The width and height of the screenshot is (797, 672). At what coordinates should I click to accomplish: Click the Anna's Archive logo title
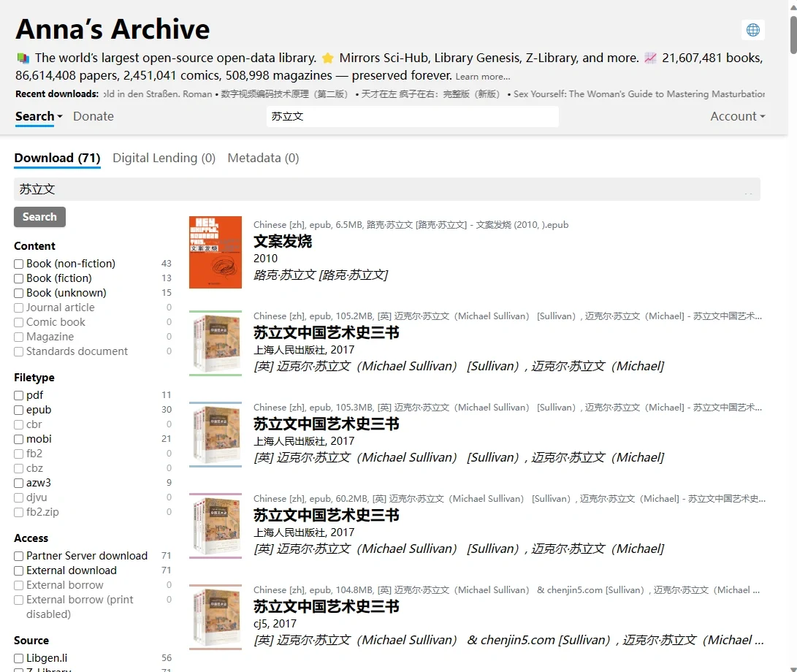(113, 29)
